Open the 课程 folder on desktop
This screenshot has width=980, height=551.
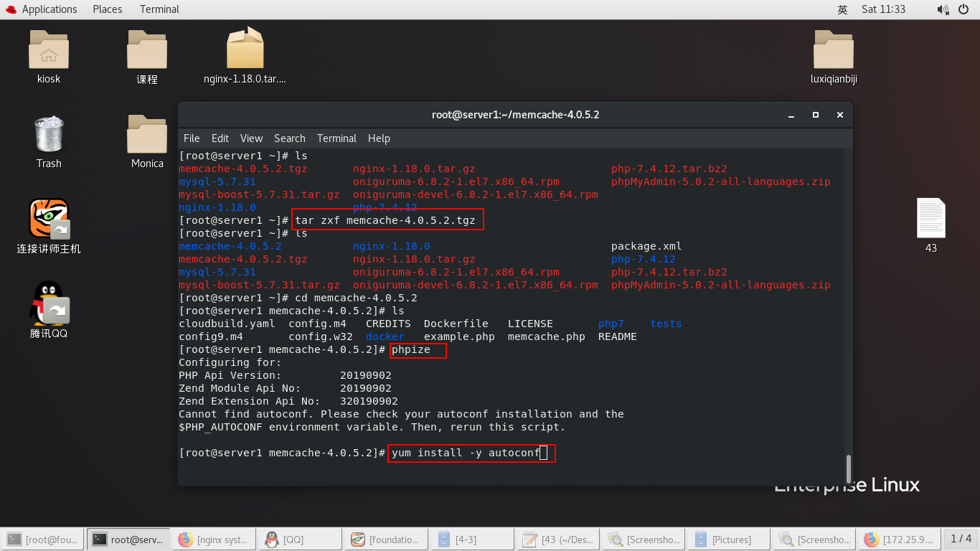pyautogui.click(x=147, y=50)
